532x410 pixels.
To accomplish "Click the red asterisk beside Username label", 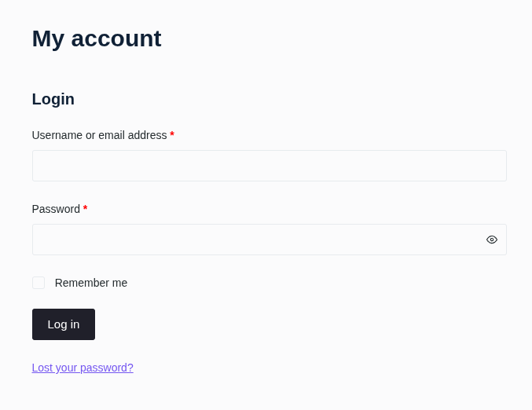I will pyautogui.click(x=172, y=135).
